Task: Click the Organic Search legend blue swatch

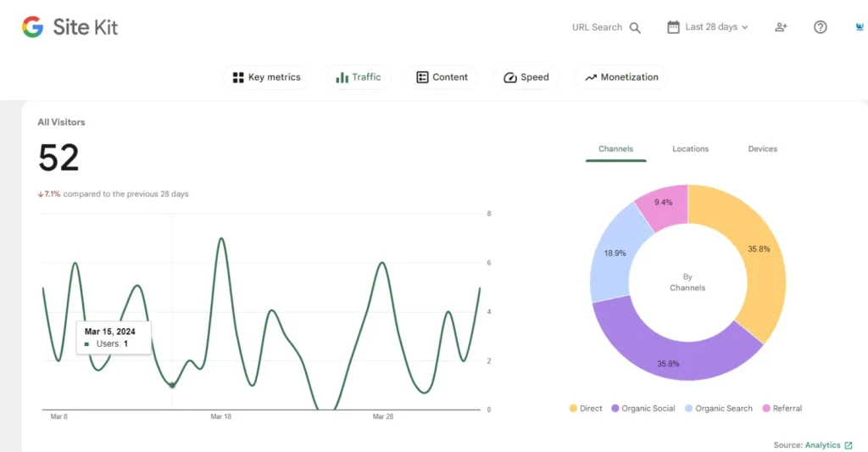Action: [x=688, y=408]
